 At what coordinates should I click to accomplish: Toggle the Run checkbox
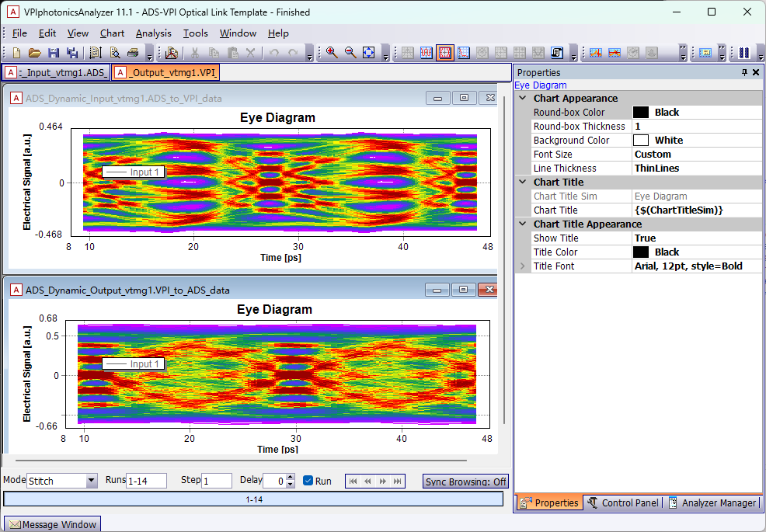coord(308,481)
